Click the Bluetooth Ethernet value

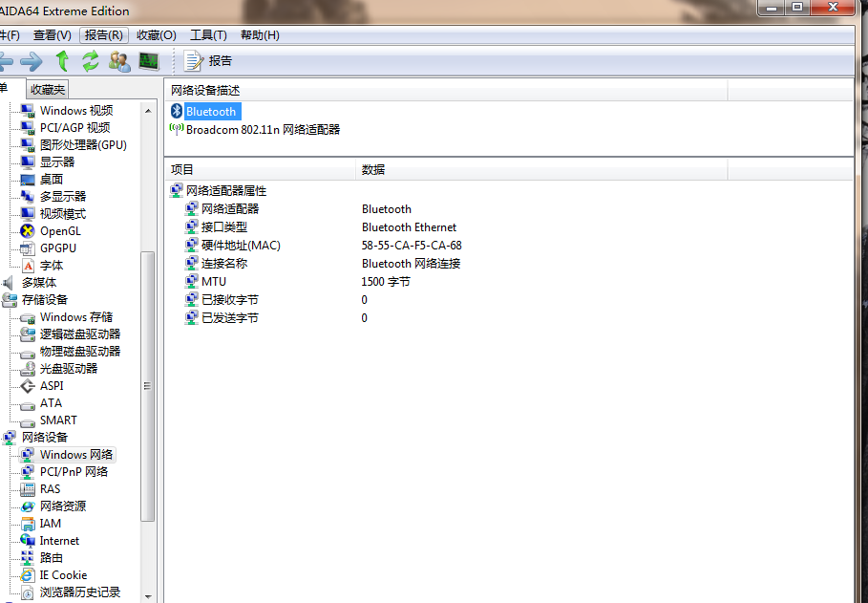tap(409, 227)
